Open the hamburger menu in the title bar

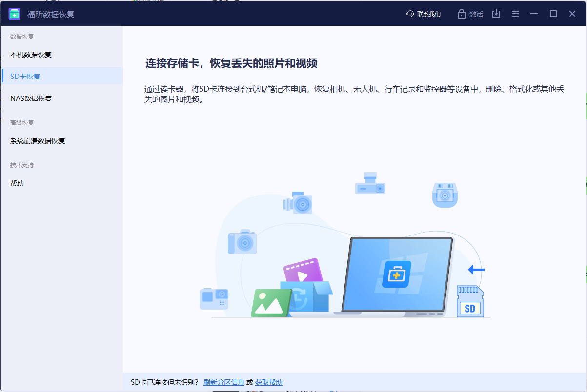[515, 14]
